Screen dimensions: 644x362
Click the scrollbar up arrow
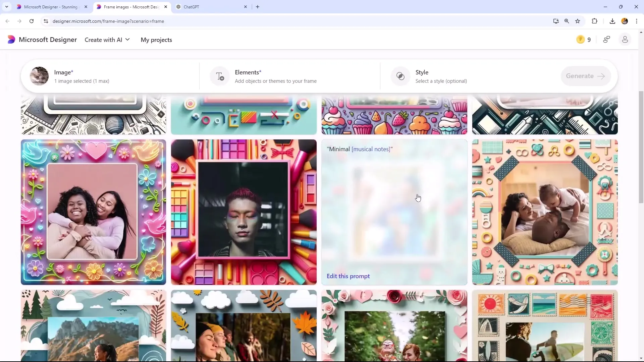coord(641,32)
